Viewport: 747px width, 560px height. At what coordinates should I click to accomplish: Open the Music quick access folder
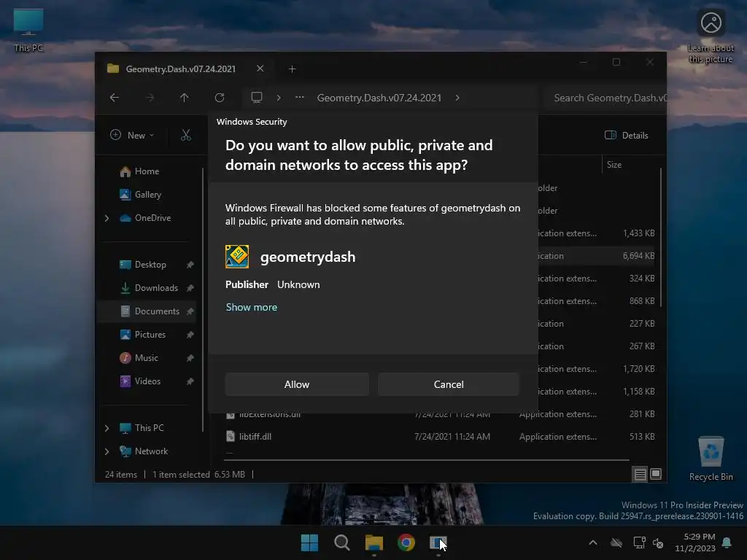(146, 357)
